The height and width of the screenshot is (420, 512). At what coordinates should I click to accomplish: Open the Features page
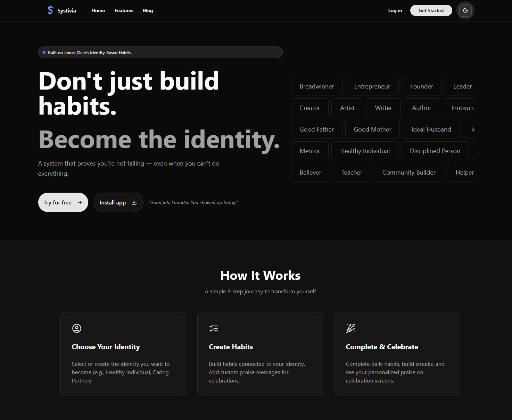124,10
